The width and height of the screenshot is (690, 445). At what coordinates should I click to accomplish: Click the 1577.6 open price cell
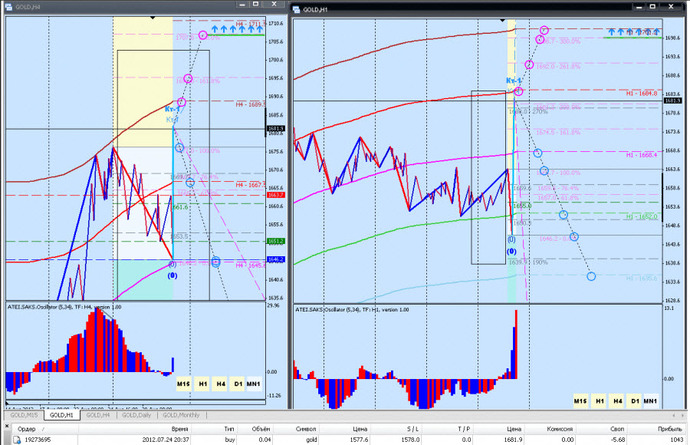(361, 439)
